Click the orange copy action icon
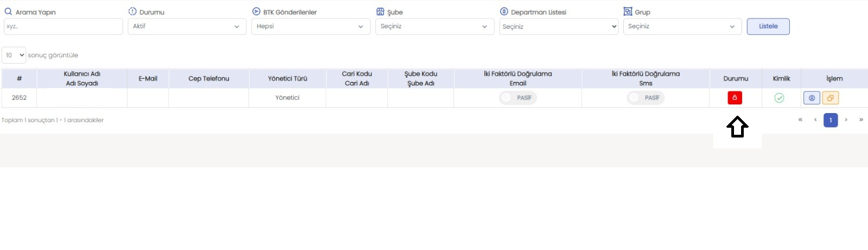The image size is (868, 250). click(x=830, y=98)
